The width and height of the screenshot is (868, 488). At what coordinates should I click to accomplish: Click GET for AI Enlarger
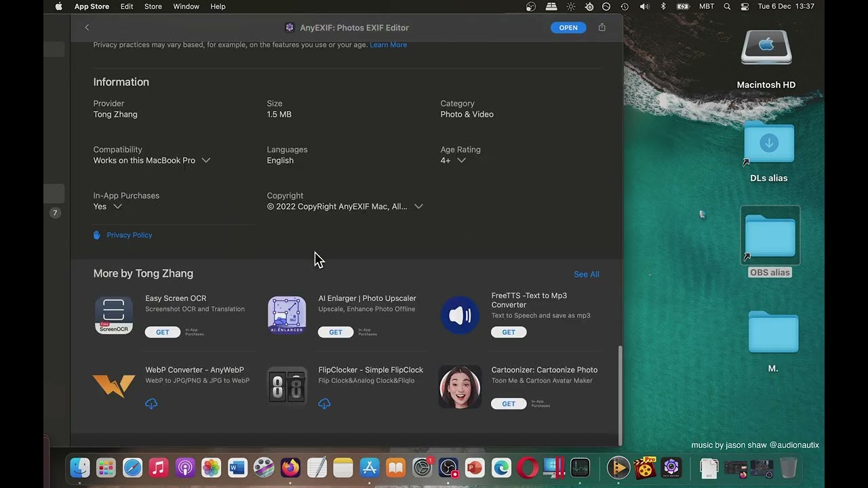click(x=336, y=332)
